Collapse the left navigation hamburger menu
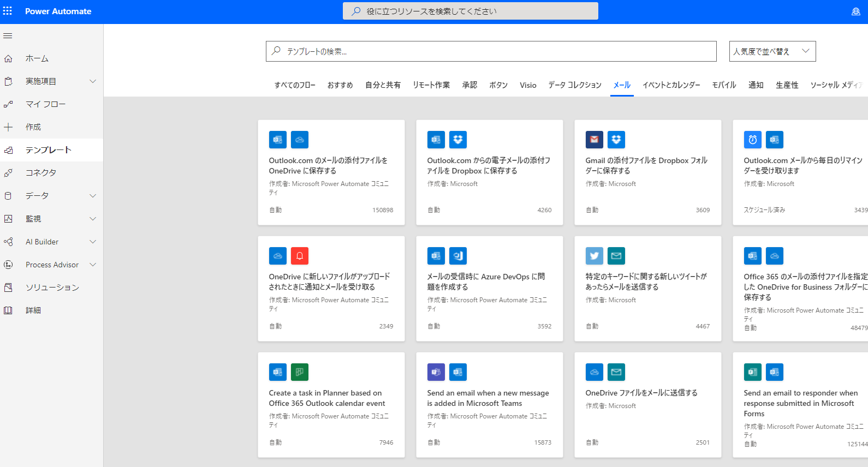This screenshot has height=467, width=868. (8, 36)
